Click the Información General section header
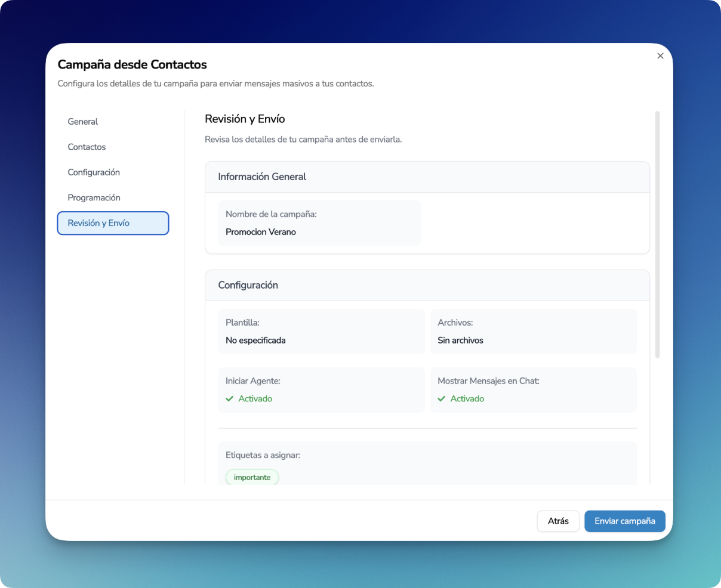Image resolution: width=721 pixels, height=588 pixels. point(427,177)
